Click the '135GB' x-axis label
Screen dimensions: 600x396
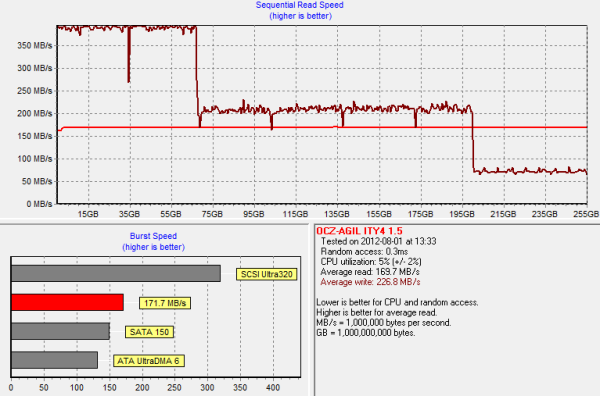tap(337, 214)
